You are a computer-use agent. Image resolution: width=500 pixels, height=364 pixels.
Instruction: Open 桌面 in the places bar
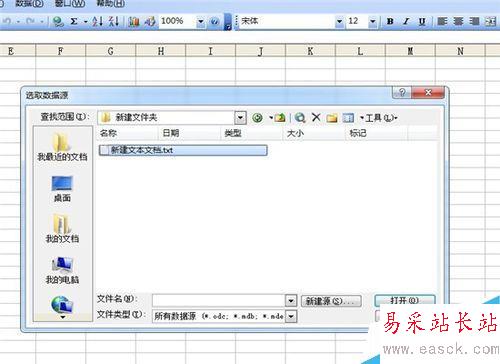pyautogui.click(x=62, y=189)
